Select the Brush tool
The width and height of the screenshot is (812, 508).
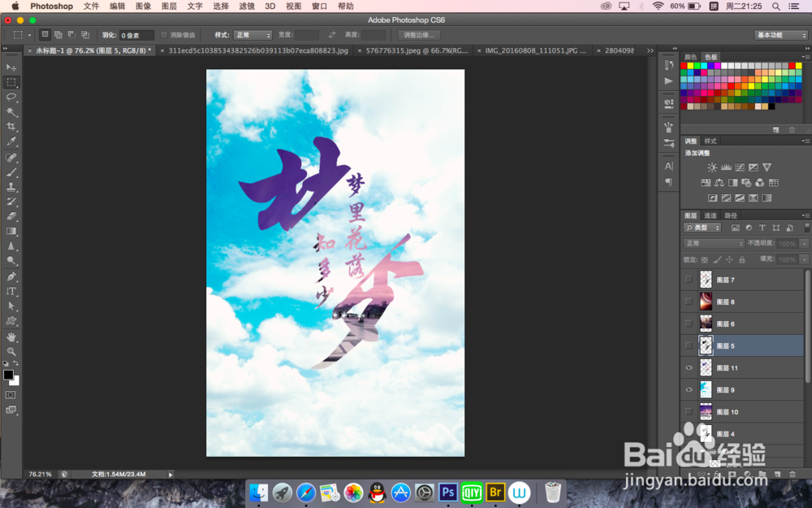pos(11,172)
